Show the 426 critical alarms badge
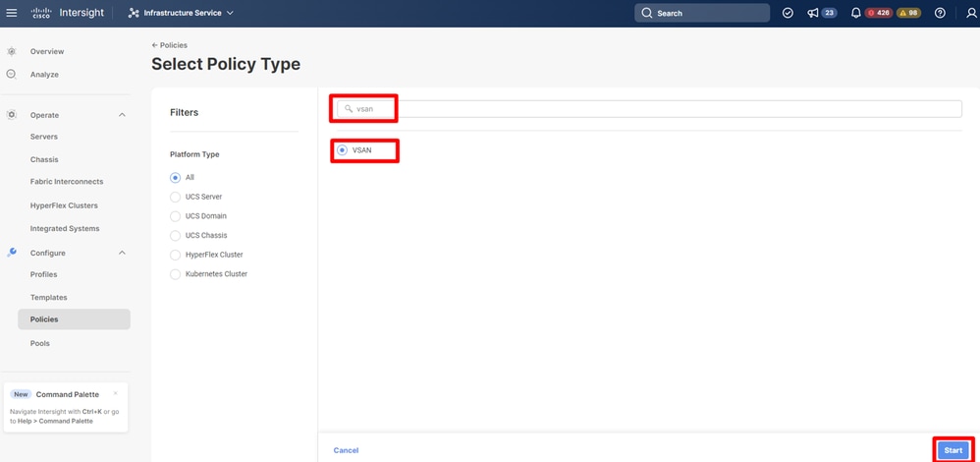Screen dimensions: 980x462 pos(879,13)
